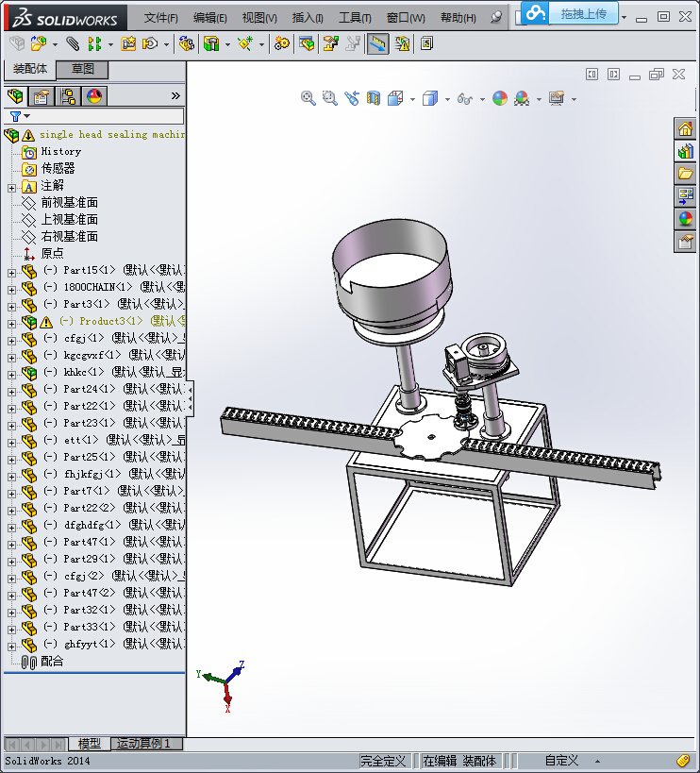This screenshot has height=773, width=700.
Task: Open the Smart Fasteners tool
Action: (x=128, y=43)
